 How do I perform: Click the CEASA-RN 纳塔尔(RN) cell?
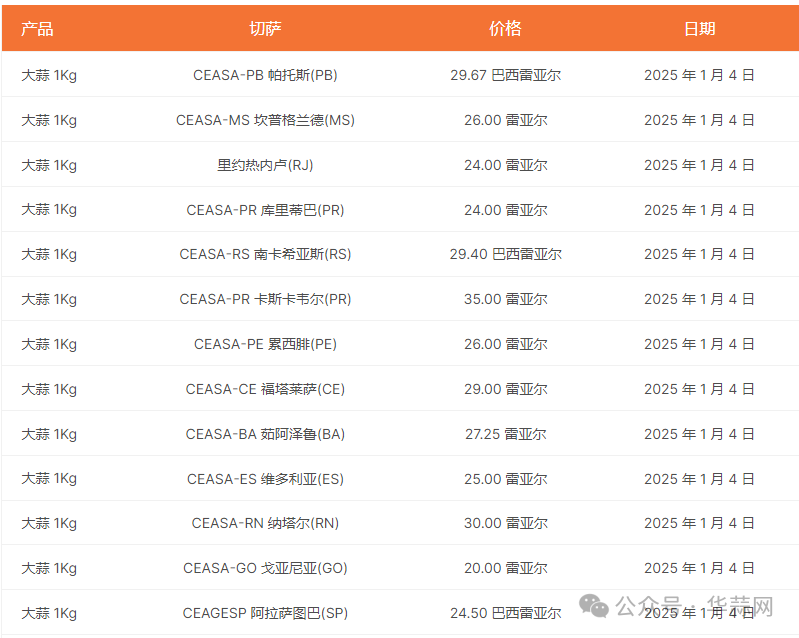265,523
